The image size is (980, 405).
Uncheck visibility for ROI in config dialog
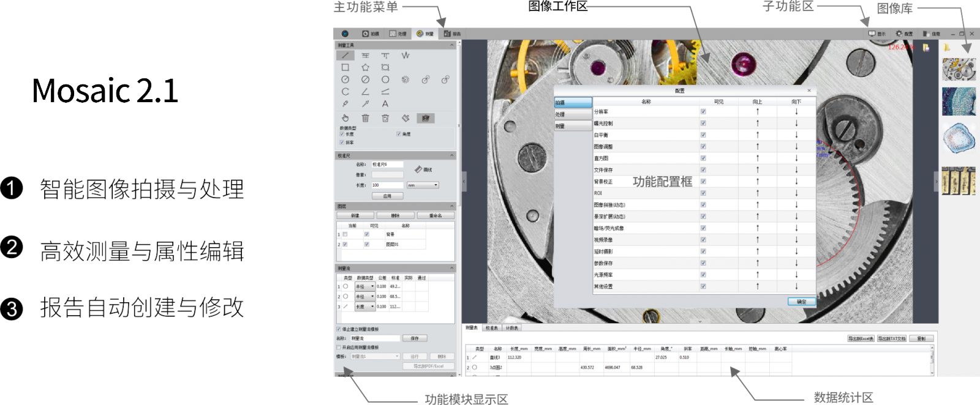coord(703,193)
